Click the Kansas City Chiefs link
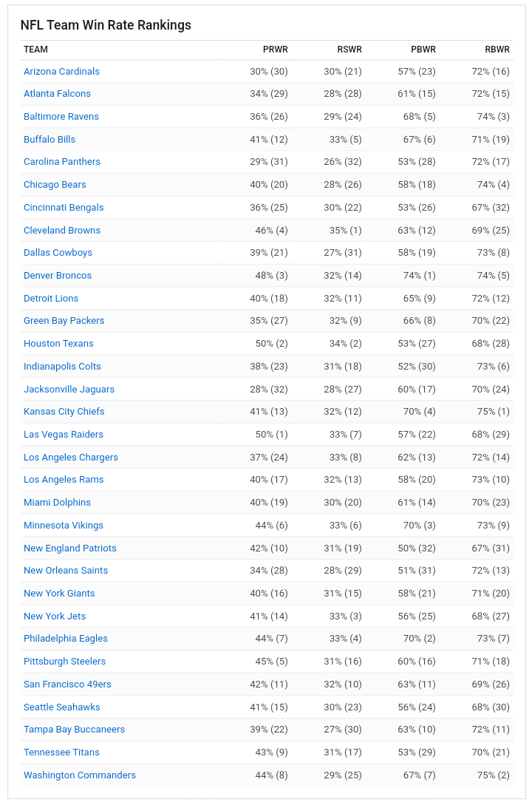Image resolution: width=532 pixels, height=805 pixels. tap(64, 411)
